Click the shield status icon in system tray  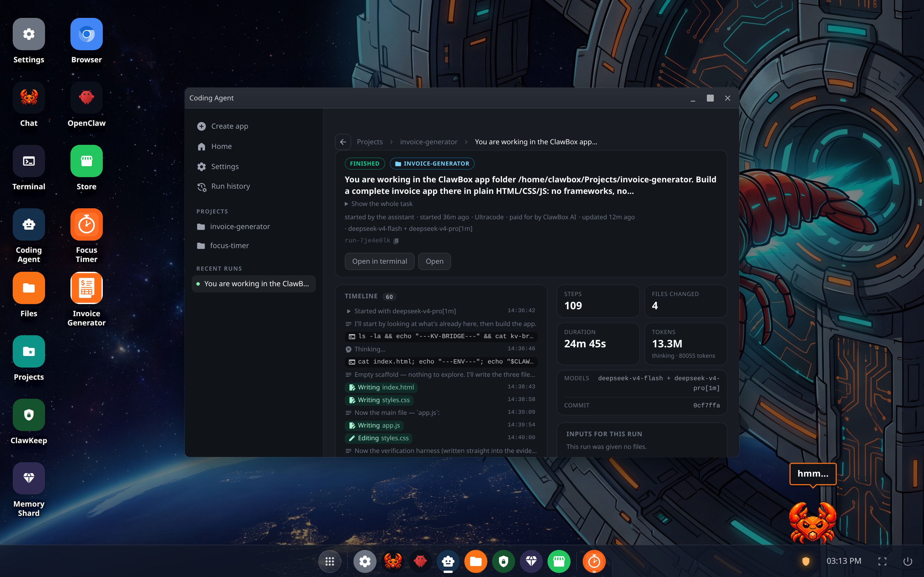(806, 561)
